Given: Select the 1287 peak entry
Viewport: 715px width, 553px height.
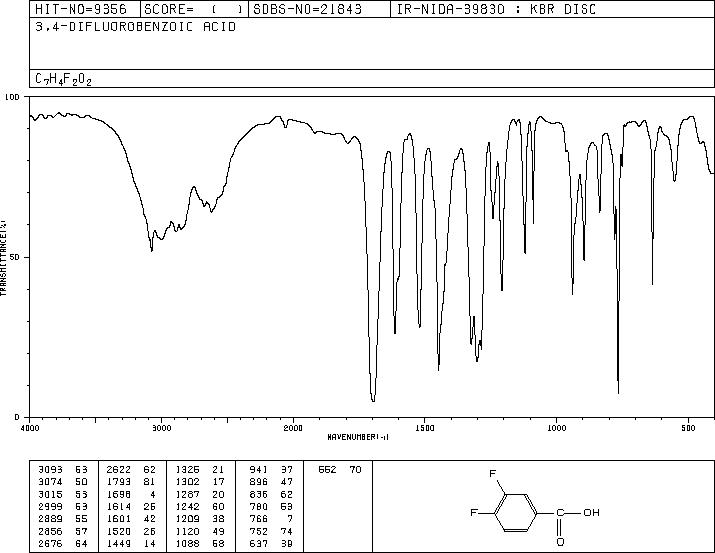Looking at the screenshot, I should click(200, 495).
